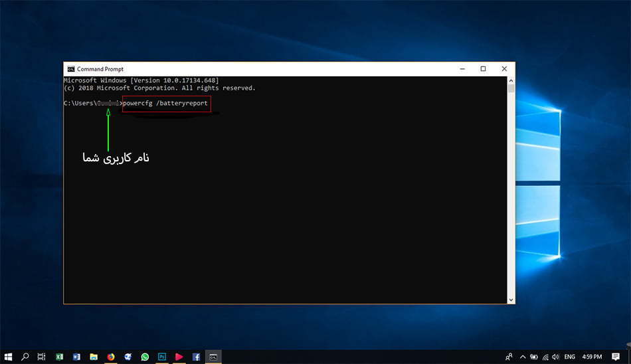Open the People icon in system tray
The height and width of the screenshot is (364, 631).
click(509, 357)
